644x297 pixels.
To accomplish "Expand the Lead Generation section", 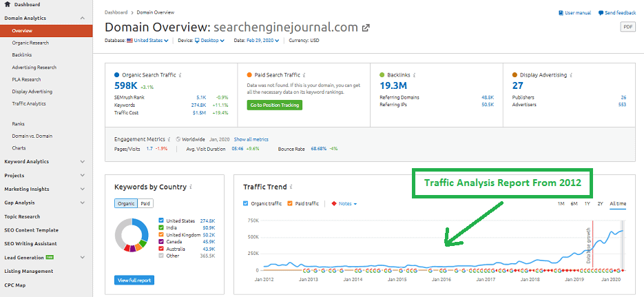I will (83, 258).
